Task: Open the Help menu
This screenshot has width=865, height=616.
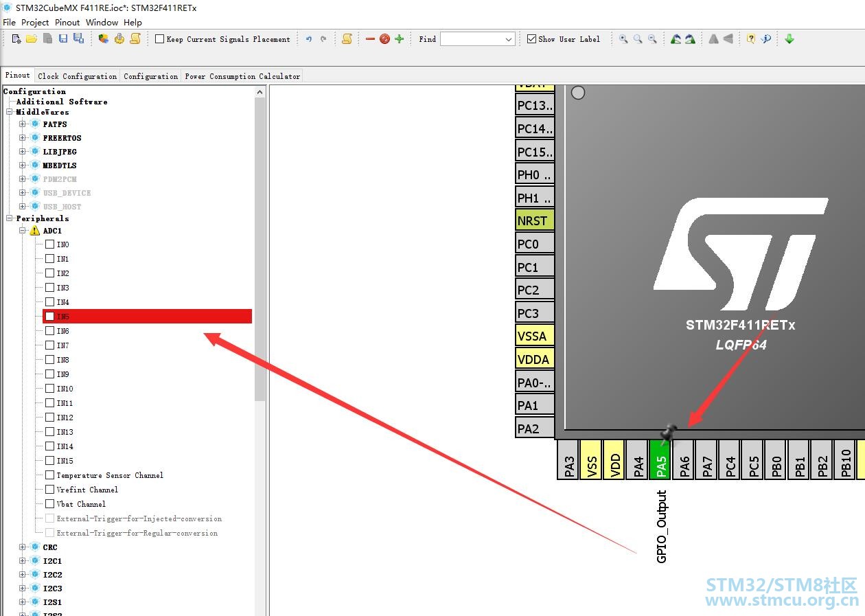Action: [x=132, y=22]
